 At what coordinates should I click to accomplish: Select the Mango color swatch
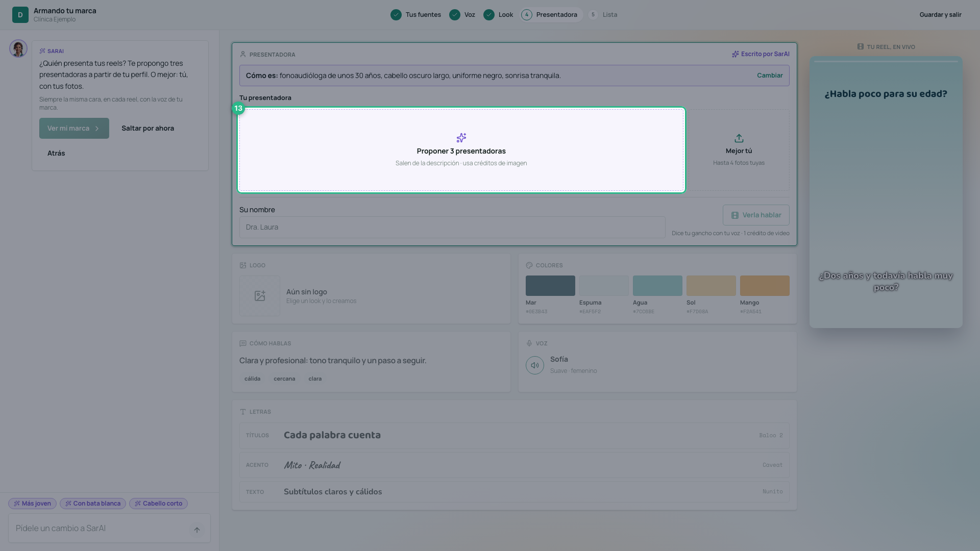(x=765, y=286)
